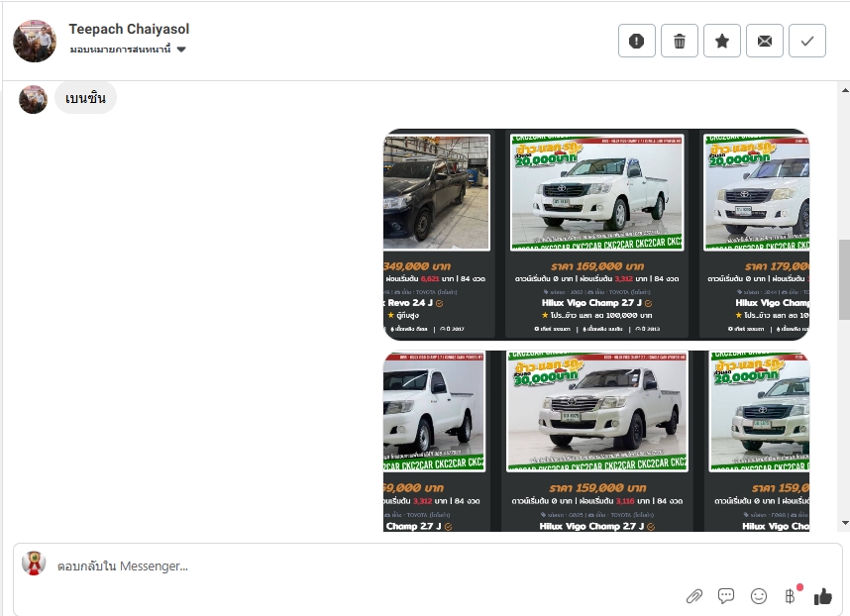Open the second sent car listing image
The height and width of the screenshot is (616, 850).
pos(596,441)
